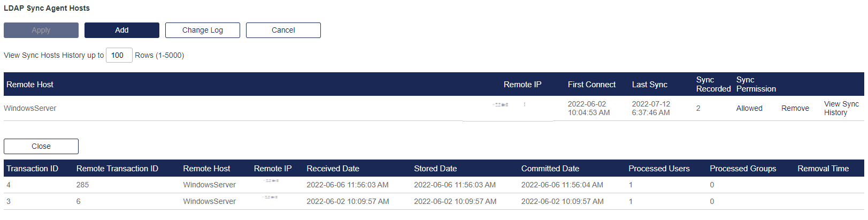Click the greyed Apply button

coord(41,30)
